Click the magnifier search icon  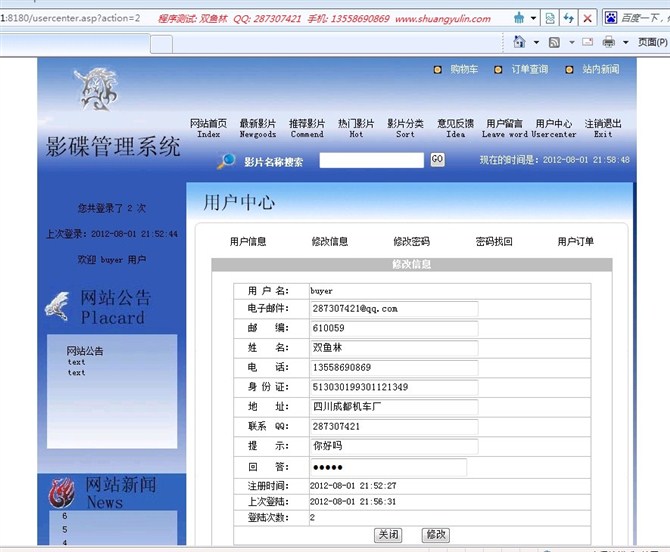pos(226,161)
